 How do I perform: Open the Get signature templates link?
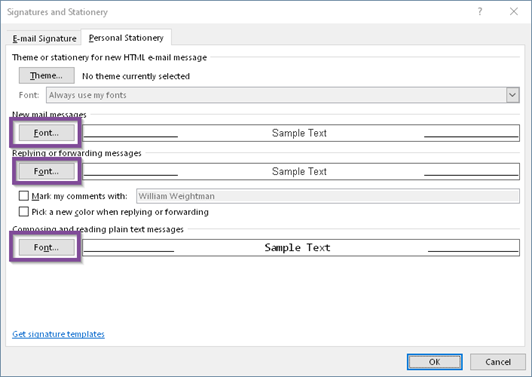pyautogui.click(x=58, y=334)
